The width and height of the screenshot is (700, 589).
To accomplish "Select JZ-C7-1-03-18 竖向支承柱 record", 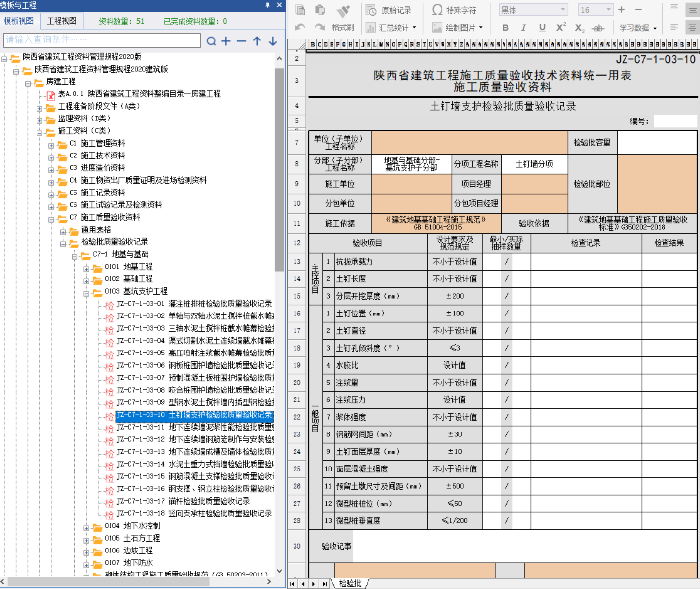I will (194, 513).
